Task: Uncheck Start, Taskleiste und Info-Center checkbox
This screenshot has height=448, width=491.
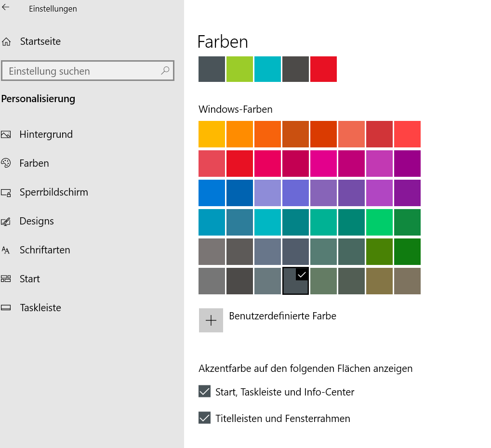Action: (205, 391)
